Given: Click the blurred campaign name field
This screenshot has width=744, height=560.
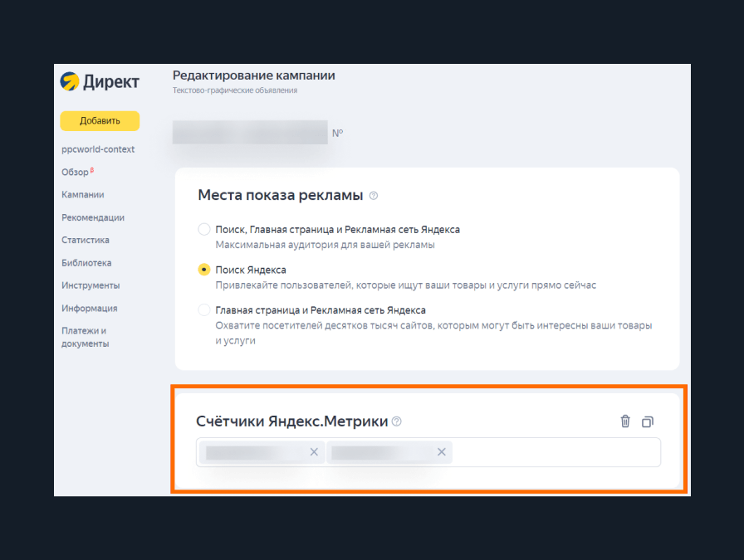Looking at the screenshot, I should tap(250, 132).
